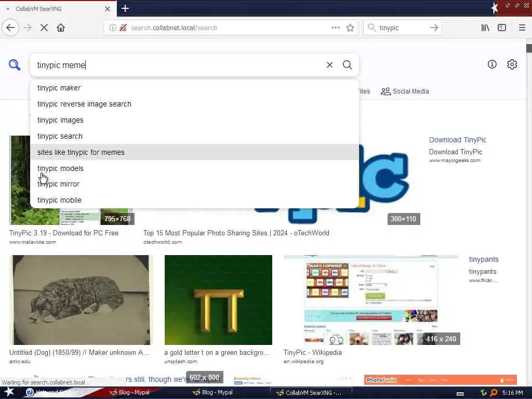Close the CollabVM SearXNG tab
This screenshot has height=399, width=532.
tap(107, 9)
